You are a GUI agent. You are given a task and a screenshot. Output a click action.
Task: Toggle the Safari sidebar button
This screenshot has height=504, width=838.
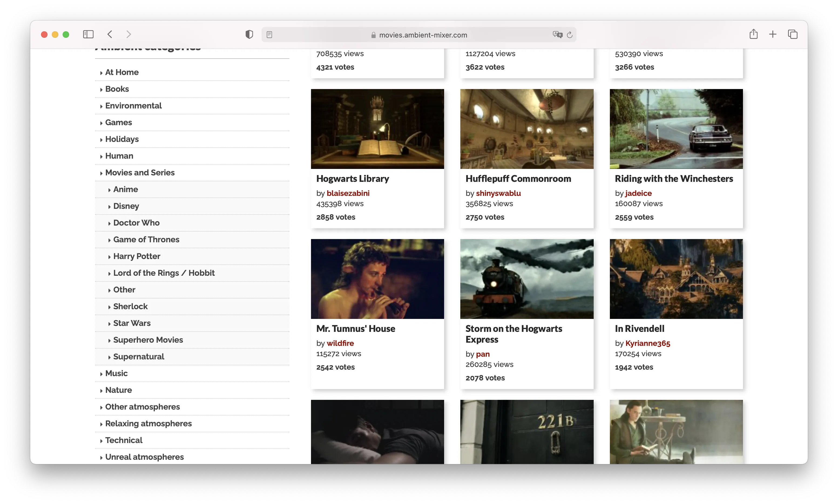click(88, 34)
